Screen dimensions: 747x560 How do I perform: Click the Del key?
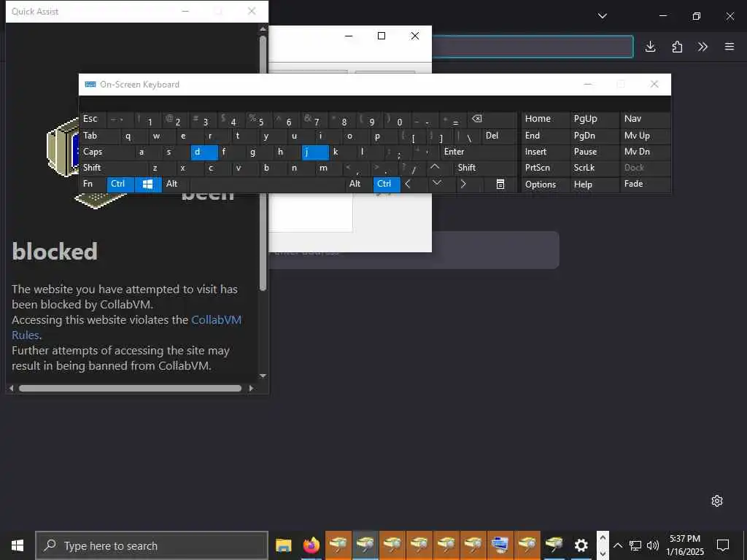click(499, 136)
